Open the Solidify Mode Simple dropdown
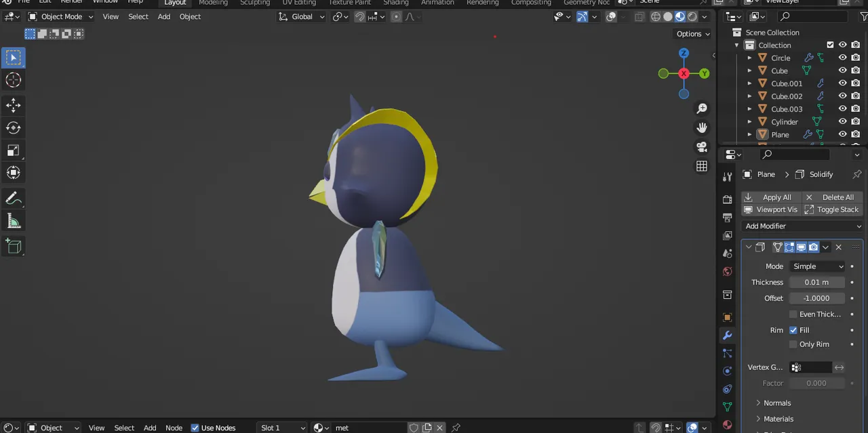 [x=818, y=266]
